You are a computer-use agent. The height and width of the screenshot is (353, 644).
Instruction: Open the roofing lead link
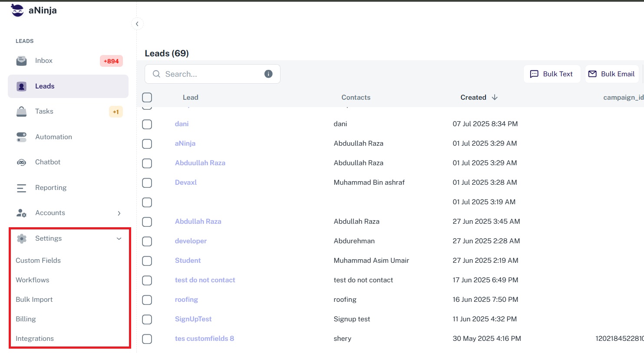186,300
